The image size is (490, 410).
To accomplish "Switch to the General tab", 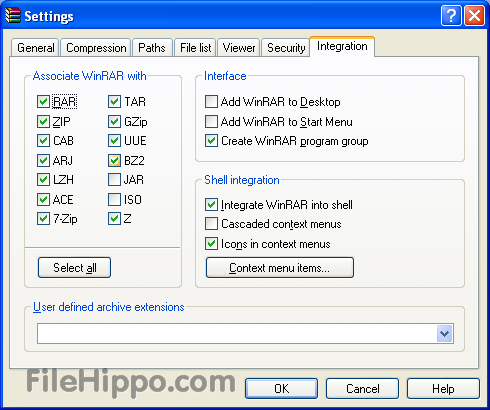I will coord(36,48).
